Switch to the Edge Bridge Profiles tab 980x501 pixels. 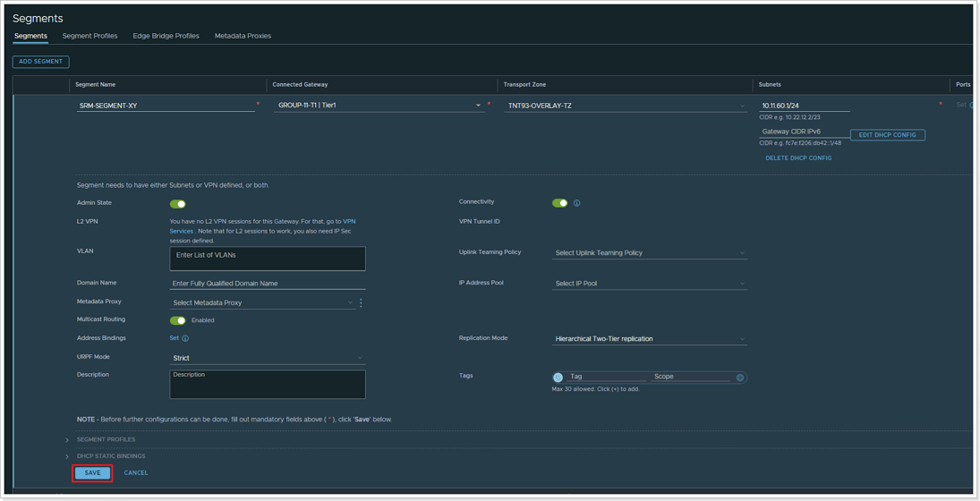[x=166, y=36]
